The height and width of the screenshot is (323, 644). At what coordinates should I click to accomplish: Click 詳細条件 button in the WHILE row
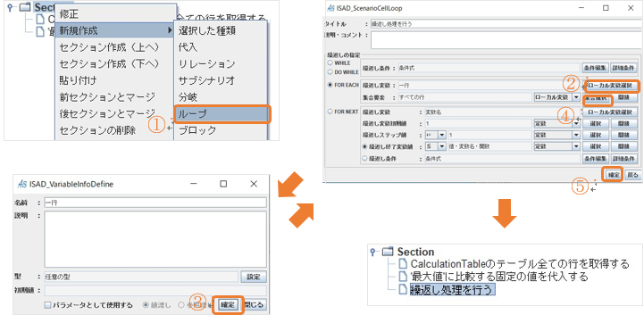coord(623,68)
